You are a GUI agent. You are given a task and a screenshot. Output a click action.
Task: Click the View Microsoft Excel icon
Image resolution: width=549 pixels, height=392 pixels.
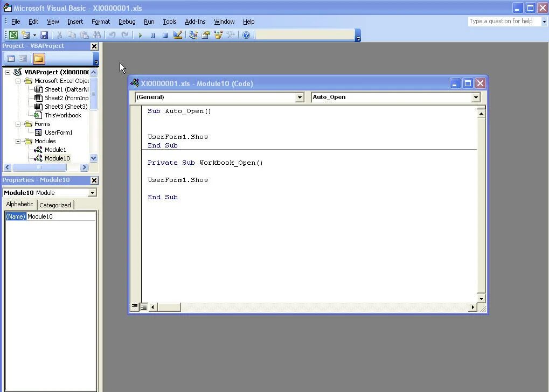coord(13,34)
